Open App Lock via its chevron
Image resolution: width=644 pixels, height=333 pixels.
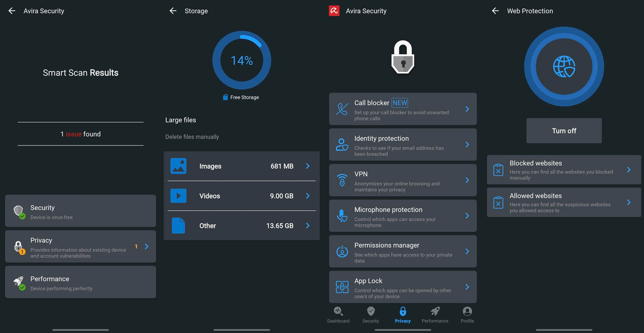[x=467, y=287]
